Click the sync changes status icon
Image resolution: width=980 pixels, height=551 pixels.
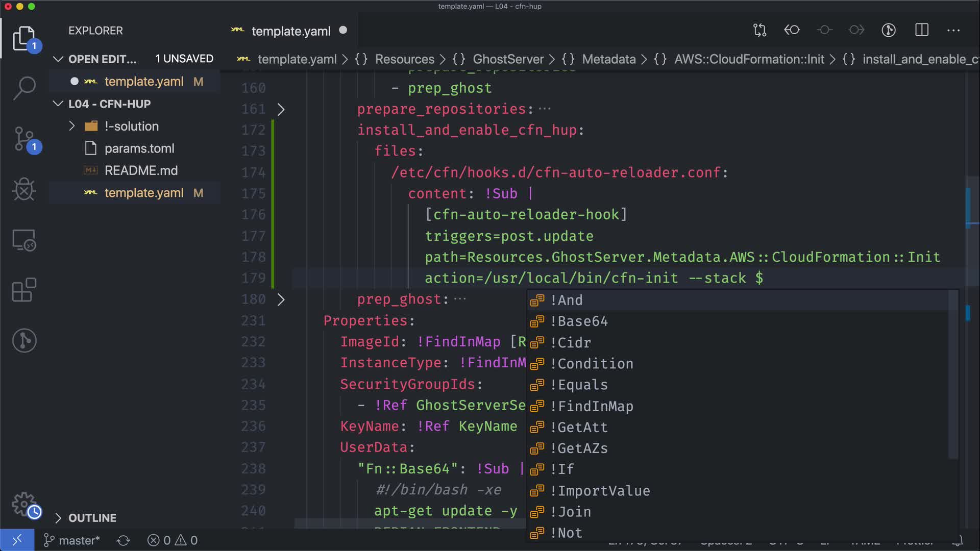tap(123, 540)
